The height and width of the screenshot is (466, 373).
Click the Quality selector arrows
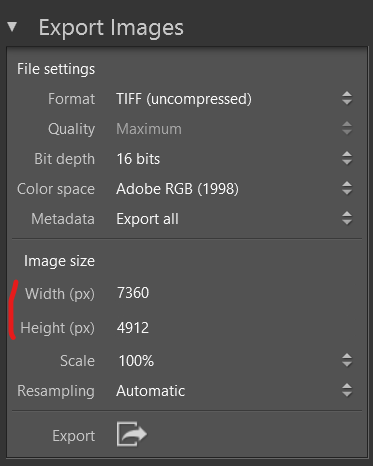347,128
